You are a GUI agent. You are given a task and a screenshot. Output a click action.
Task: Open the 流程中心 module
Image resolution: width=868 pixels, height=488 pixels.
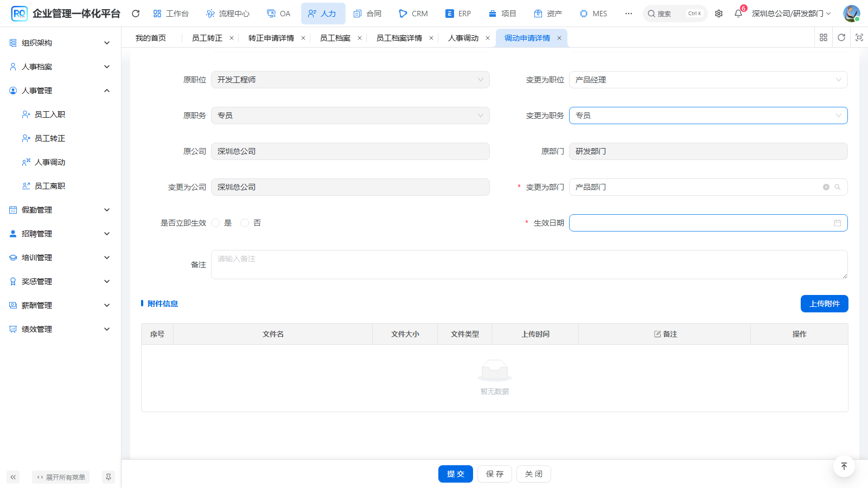click(228, 14)
